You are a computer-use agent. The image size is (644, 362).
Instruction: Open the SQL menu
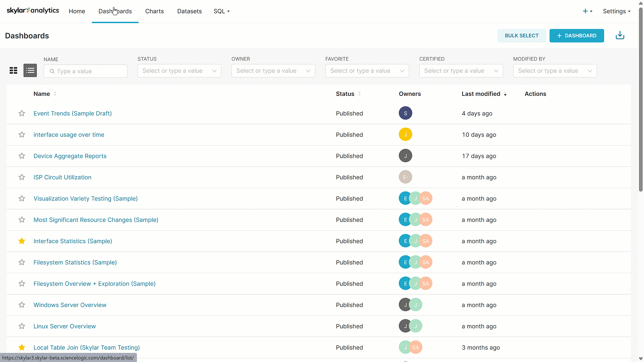point(221,11)
